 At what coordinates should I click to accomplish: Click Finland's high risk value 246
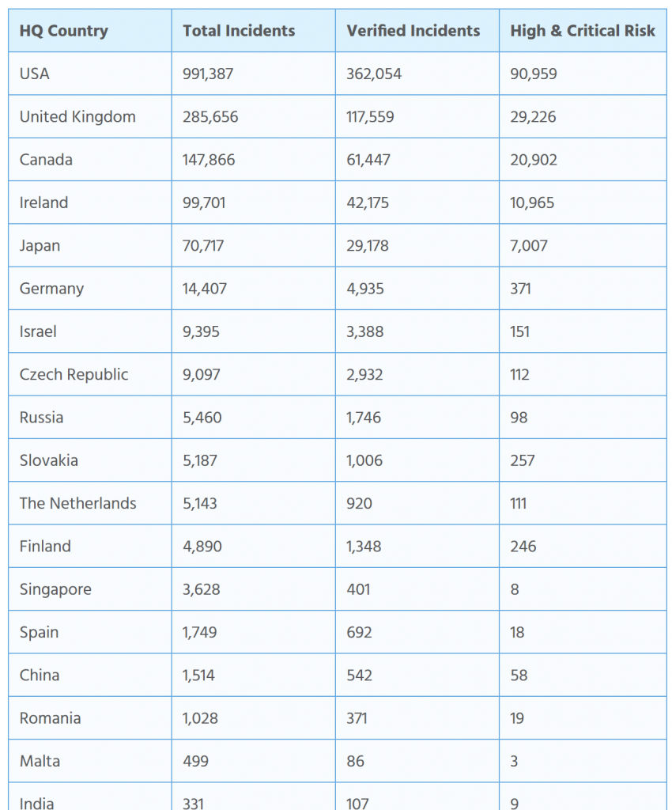point(523,546)
